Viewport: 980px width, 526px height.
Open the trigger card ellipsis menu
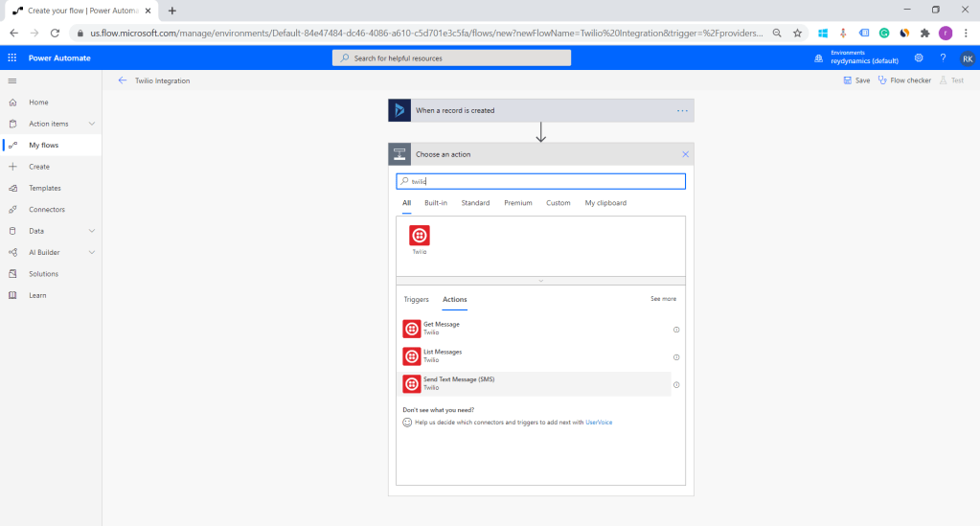pyautogui.click(x=682, y=110)
